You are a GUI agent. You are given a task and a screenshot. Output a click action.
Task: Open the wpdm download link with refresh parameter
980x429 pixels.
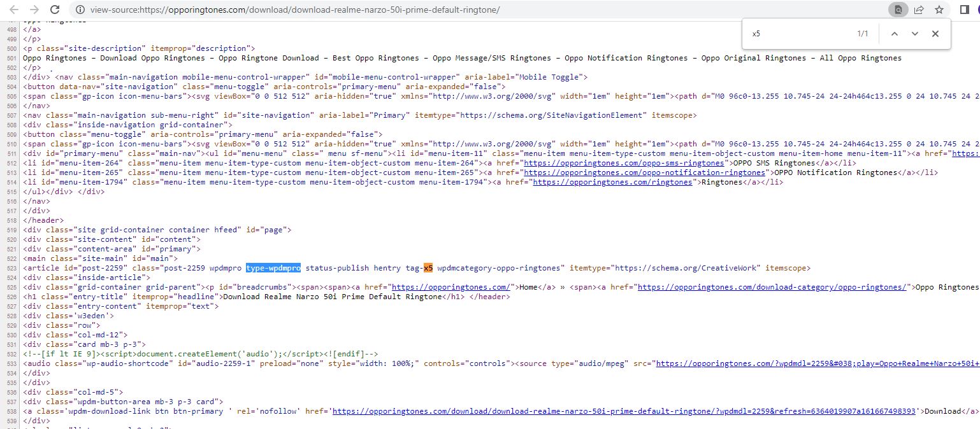625,411
